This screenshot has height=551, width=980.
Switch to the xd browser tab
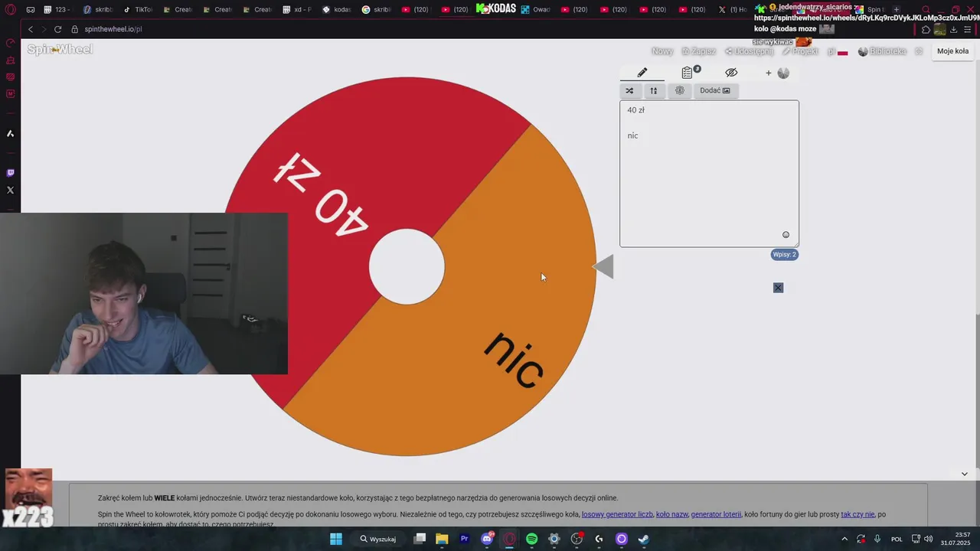[297, 10]
